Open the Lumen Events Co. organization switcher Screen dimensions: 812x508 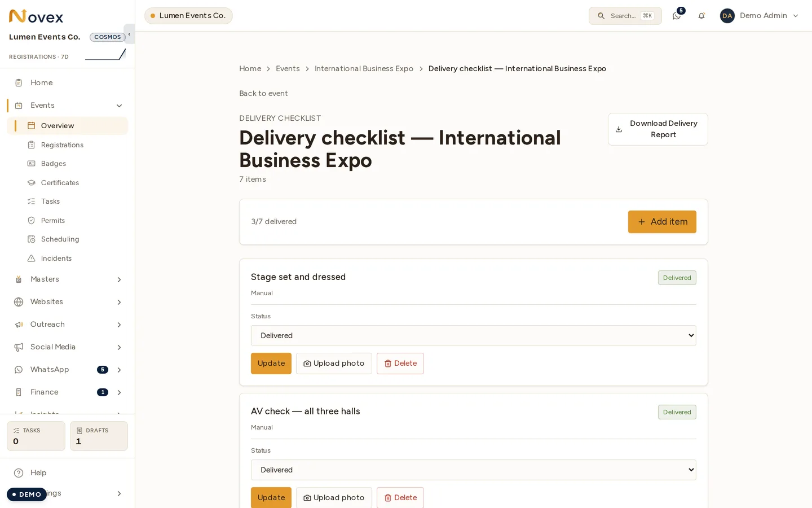coord(188,16)
